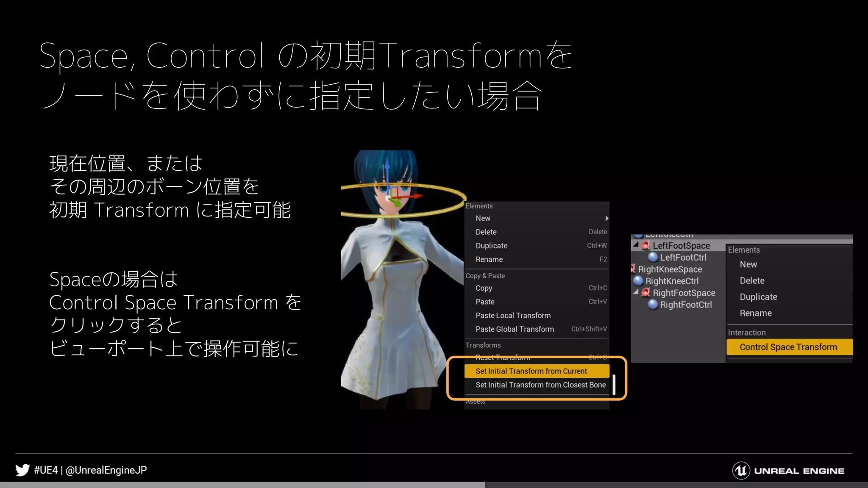The width and height of the screenshot is (868, 488).
Task: Collapse the RightFootSpace tree node
Action: coord(636,292)
